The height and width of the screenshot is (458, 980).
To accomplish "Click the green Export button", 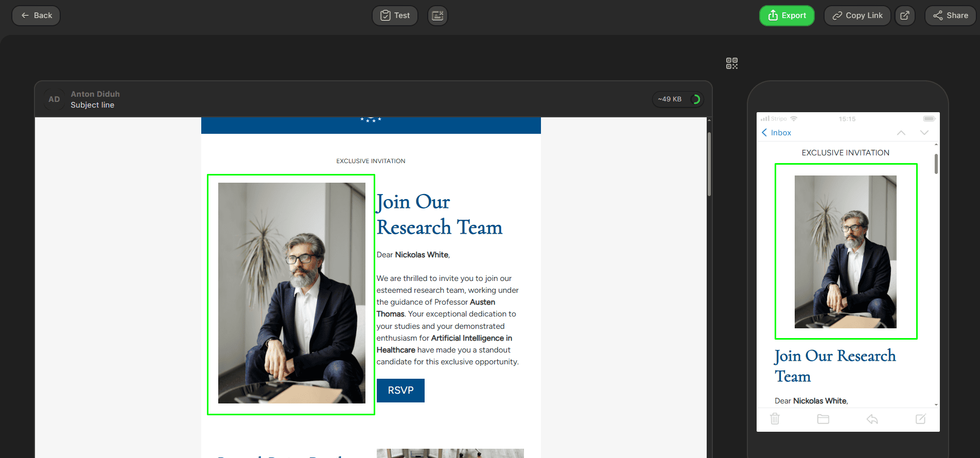I will (x=786, y=15).
